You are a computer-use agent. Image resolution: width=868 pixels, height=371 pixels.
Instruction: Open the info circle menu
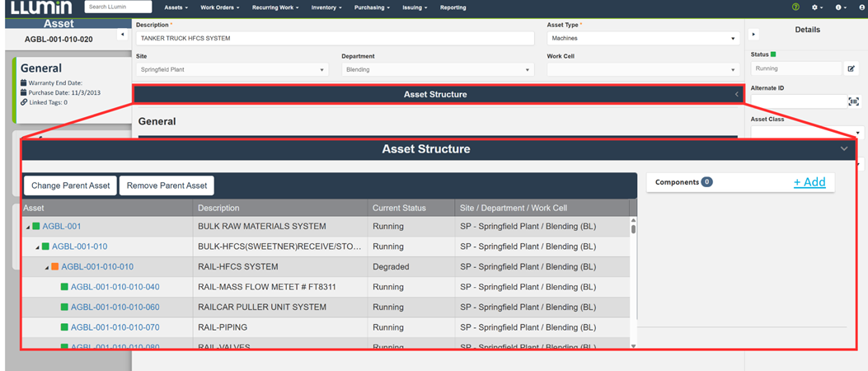(839, 7)
